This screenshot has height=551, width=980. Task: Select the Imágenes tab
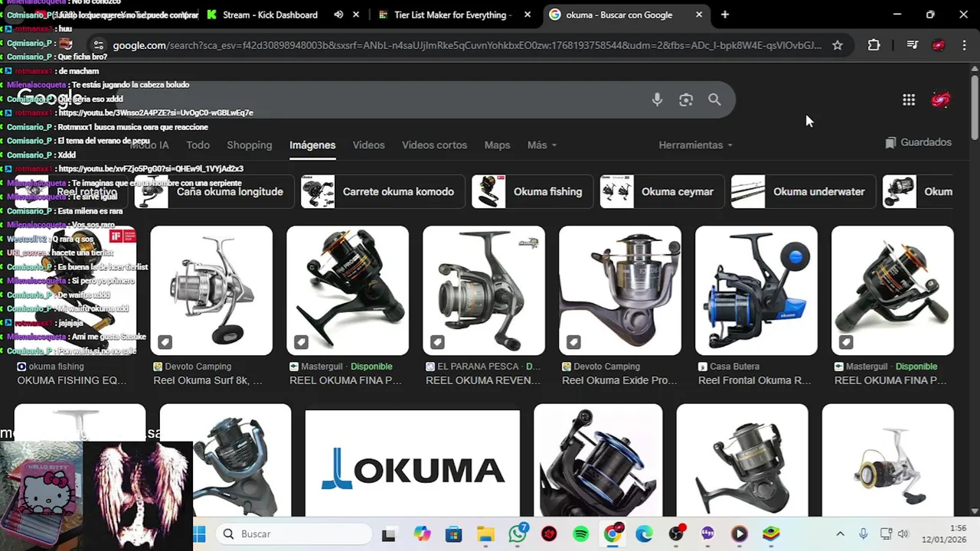(x=312, y=145)
